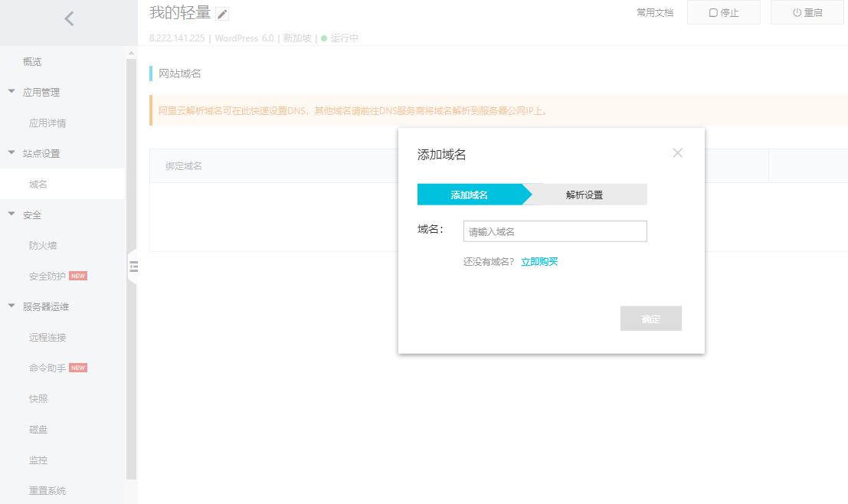
Task: Open the 常用文档 documentation link
Action: pos(653,12)
